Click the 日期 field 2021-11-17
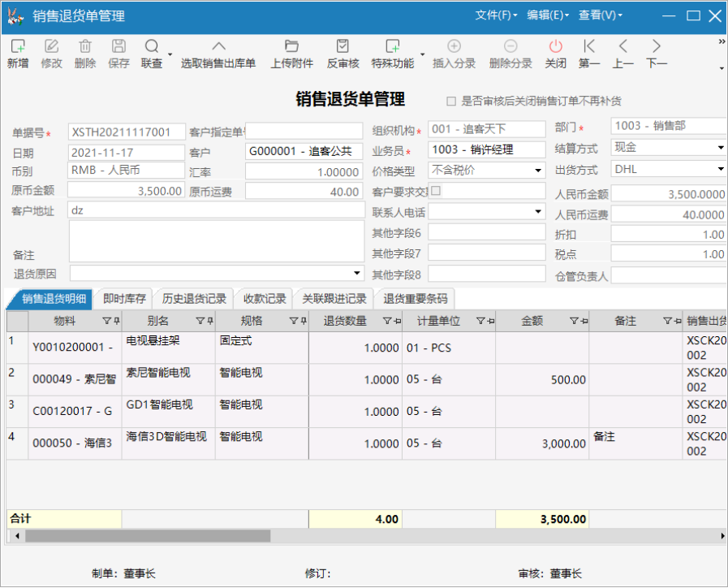728x588 pixels. click(127, 153)
